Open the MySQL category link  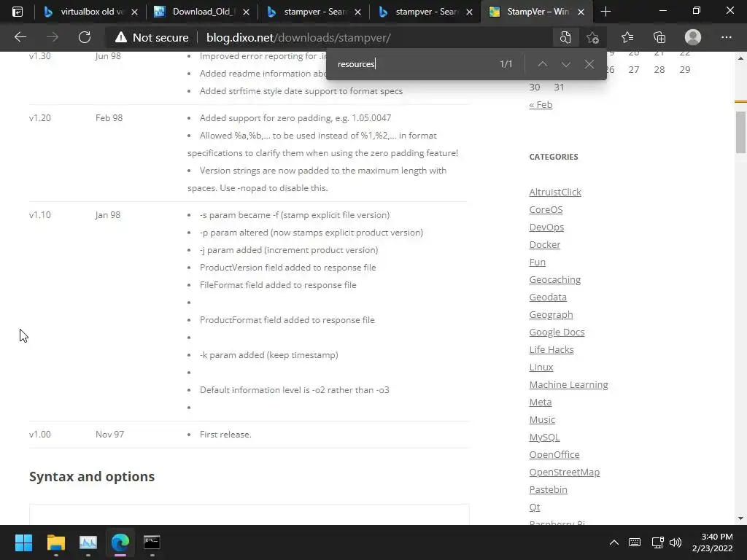(544, 437)
